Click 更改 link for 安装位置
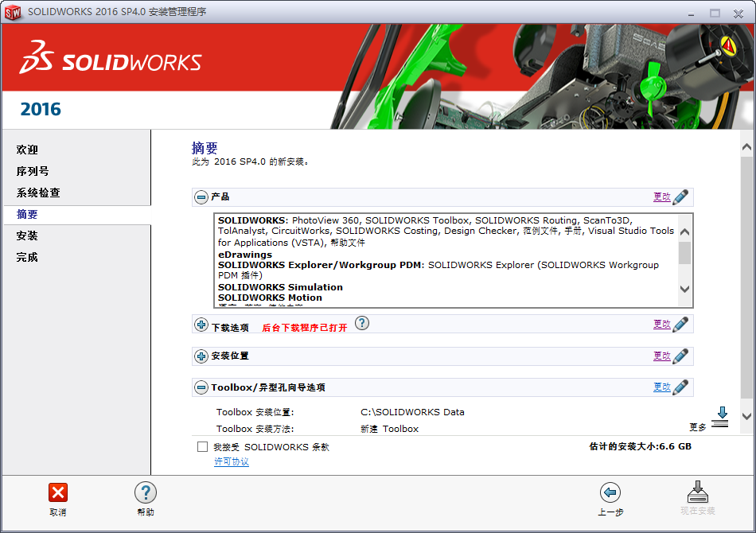 662,356
